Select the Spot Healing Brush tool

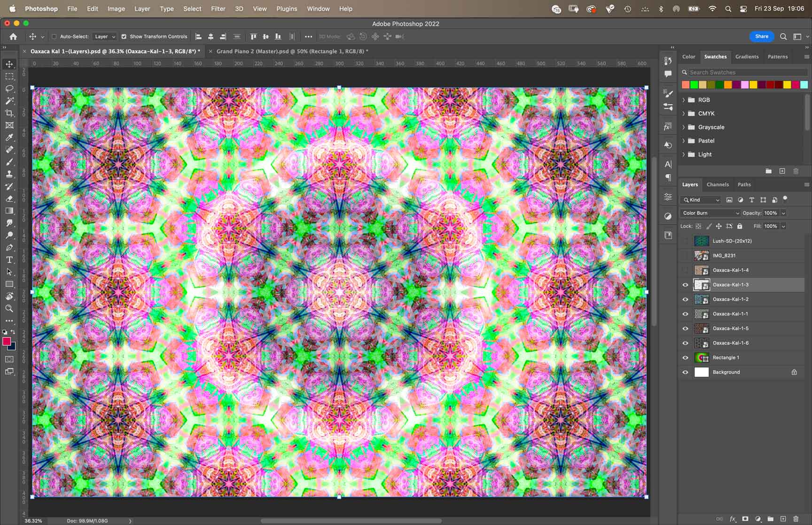point(9,149)
